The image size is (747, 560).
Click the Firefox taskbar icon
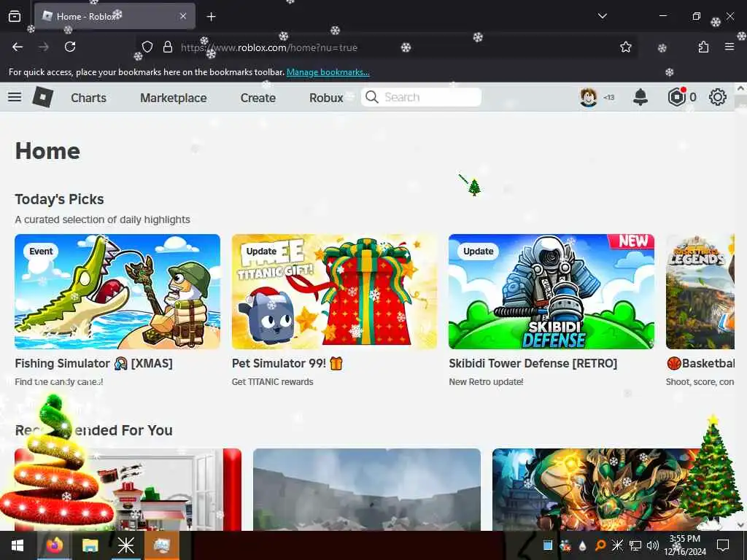(x=54, y=545)
